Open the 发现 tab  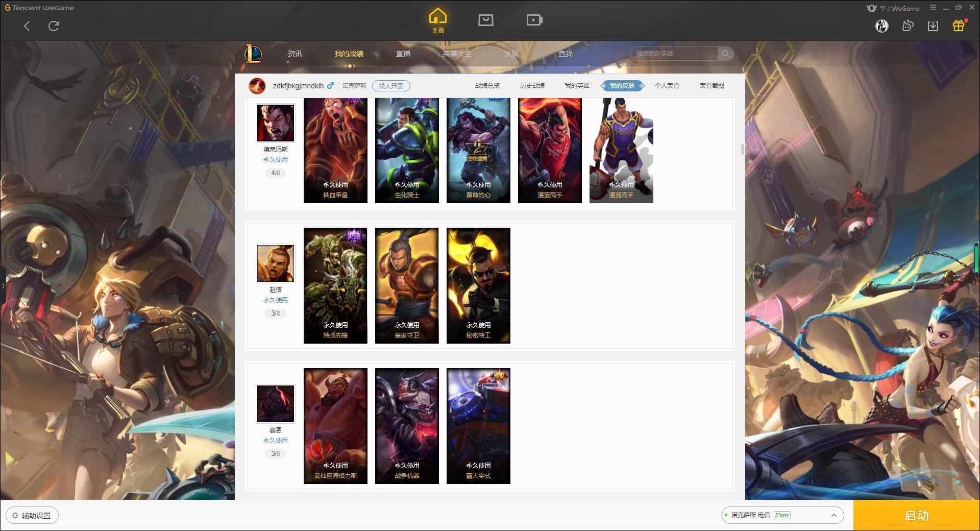click(x=511, y=54)
